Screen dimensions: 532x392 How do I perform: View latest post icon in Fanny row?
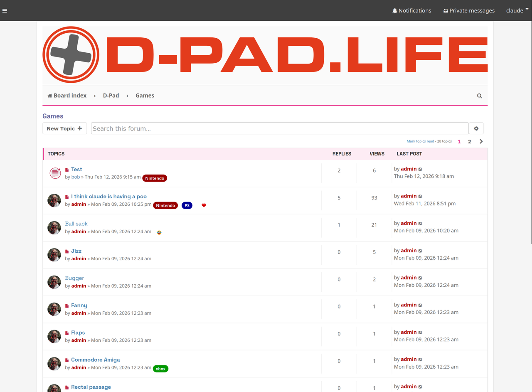[420, 305]
